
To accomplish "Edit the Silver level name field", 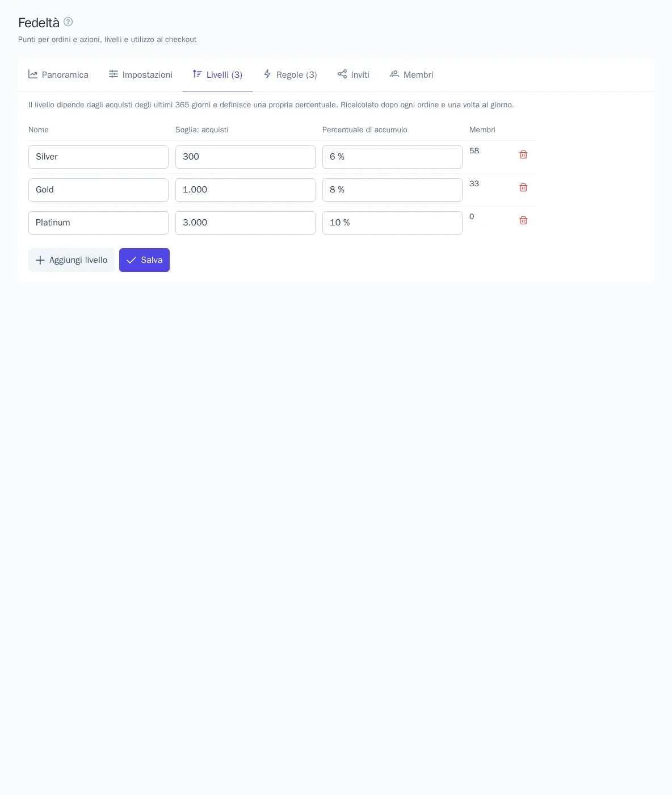I will pos(98,157).
